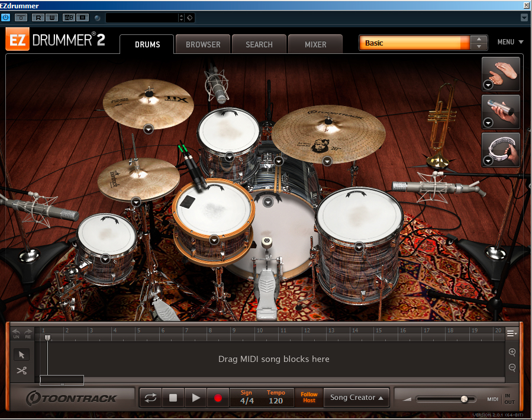This screenshot has height=420, width=532.
Task: Toggle the host toolbar square button after power
Action: click(x=21, y=18)
